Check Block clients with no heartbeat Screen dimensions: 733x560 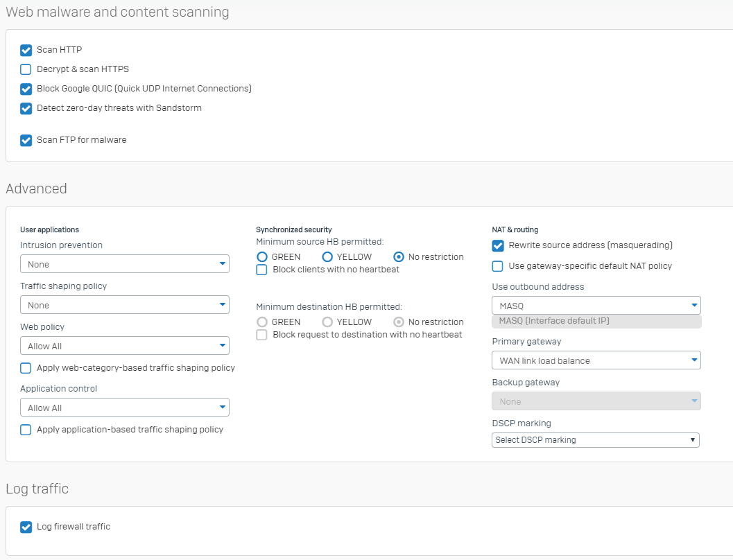pos(262,270)
